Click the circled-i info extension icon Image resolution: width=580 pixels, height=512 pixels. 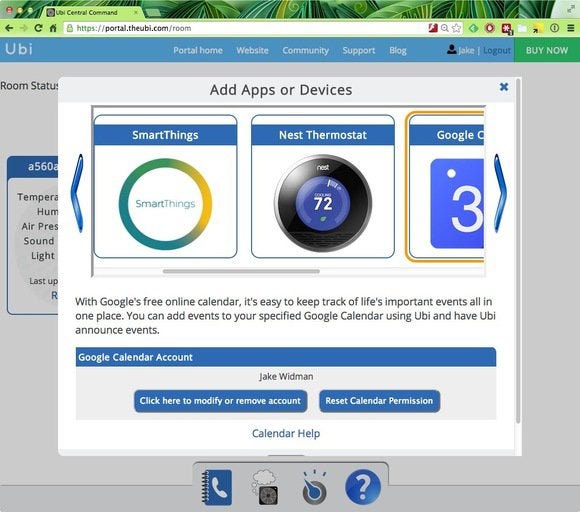[554, 28]
